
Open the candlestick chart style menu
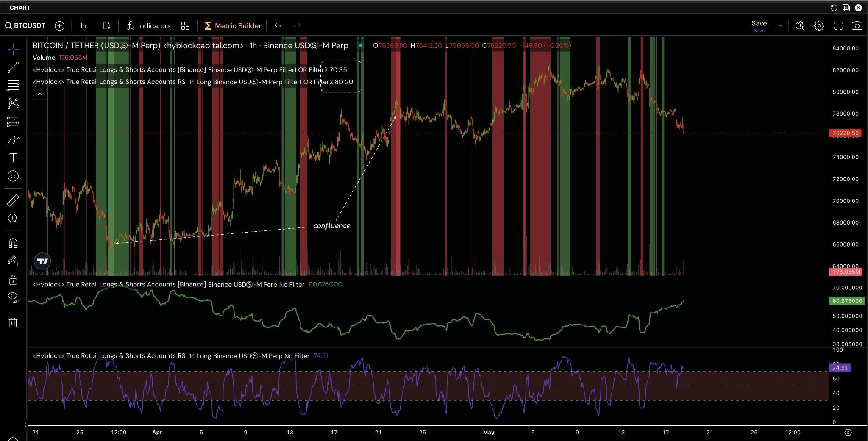click(x=107, y=26)
